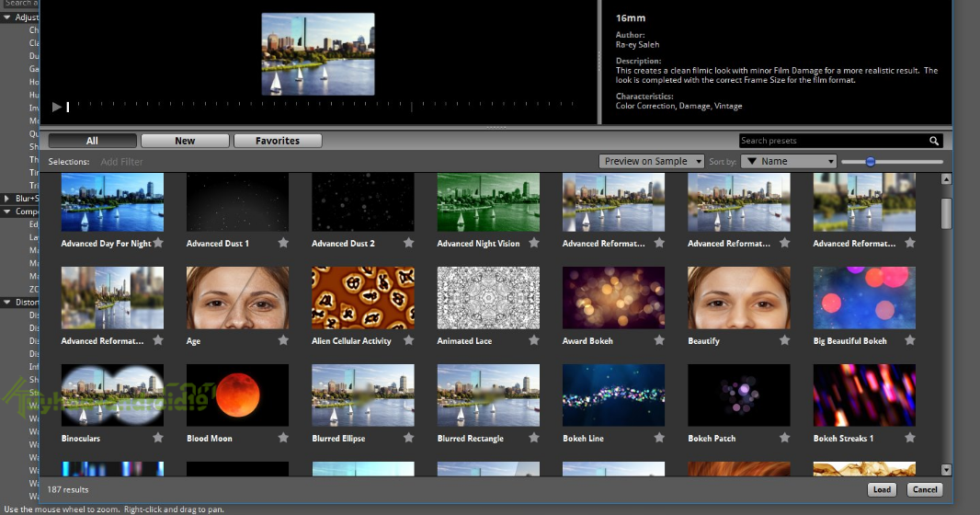The width and height of the screenshot is (980, 515).
Task: Play the preset preview
Action: coord(56,107)
